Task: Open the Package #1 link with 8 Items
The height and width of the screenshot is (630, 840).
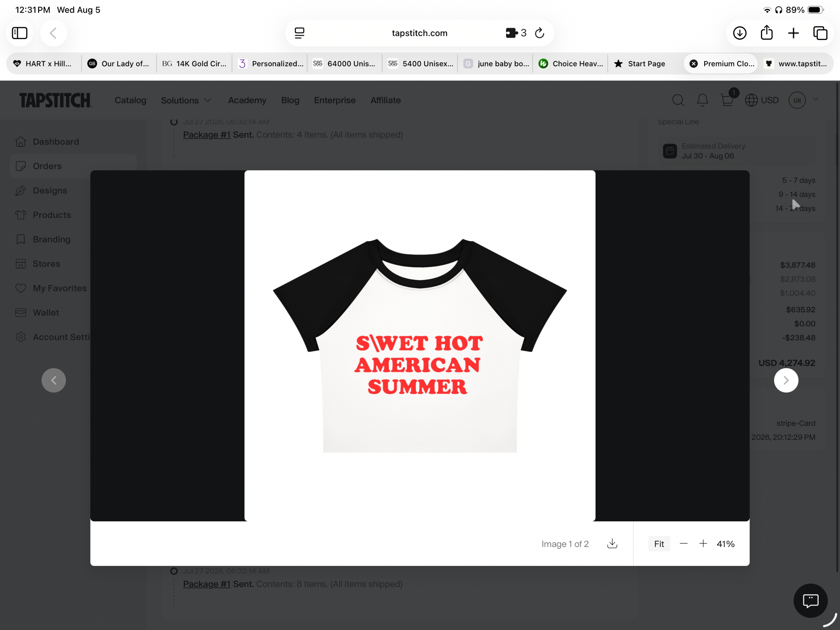Action: (207, 584)
